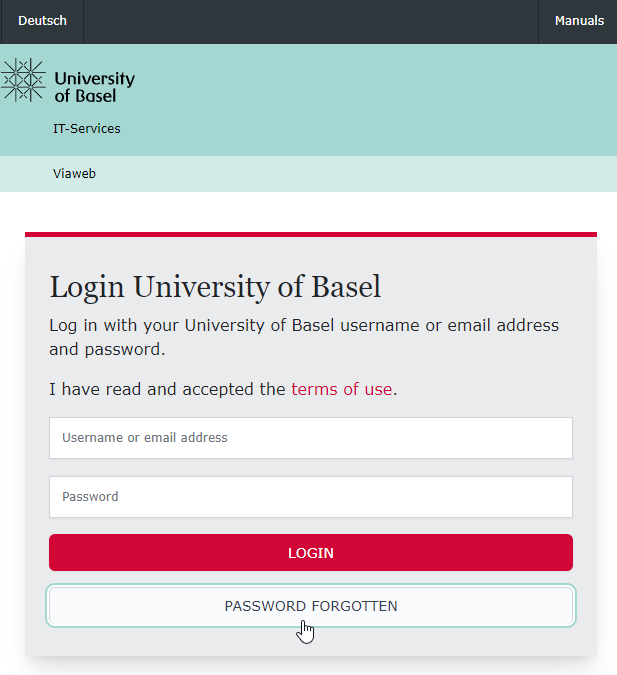Switch the language to Deutsch

coord(42,21)
